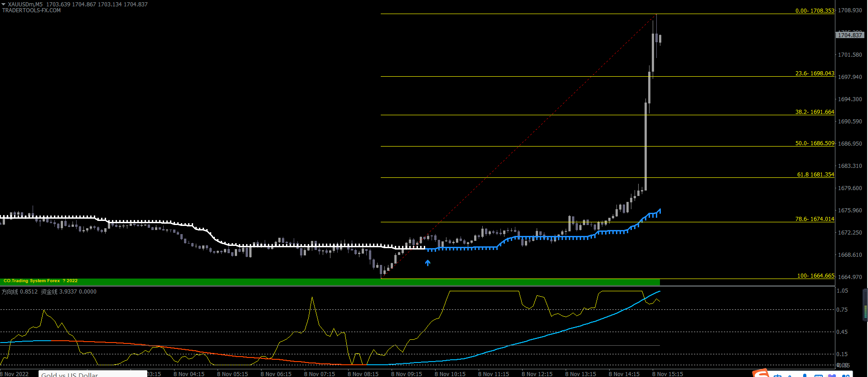Image resolution: width=868 pixels, height=377 pixels.
Task: Click 0.45 on the indicator scale
Action: pyautogui.click(x=842, y=332)
